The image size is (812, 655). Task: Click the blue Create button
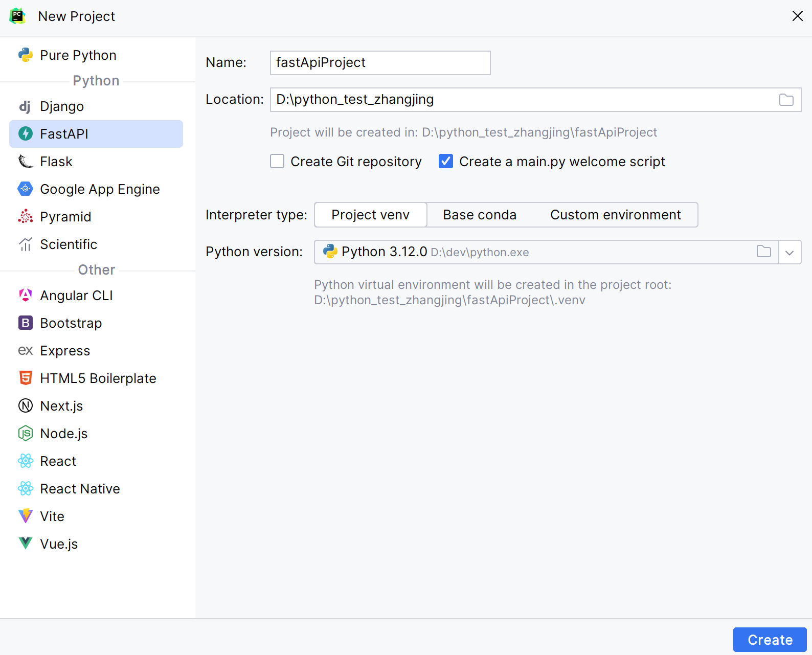(770, 640)
